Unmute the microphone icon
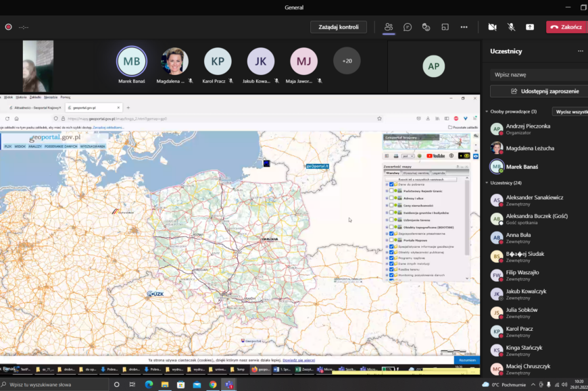The width and height of the screenshot is (588, 391). pyautogui.click(x=511, y=27)
